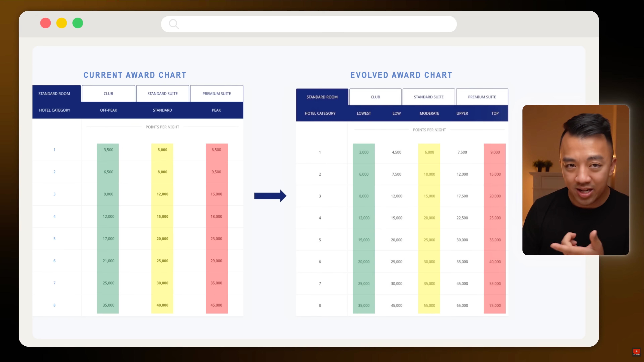Select Standard Suite tab in Current Award Chart
Image resolution: width=644 pixels, height=362 pixels.
163,94
